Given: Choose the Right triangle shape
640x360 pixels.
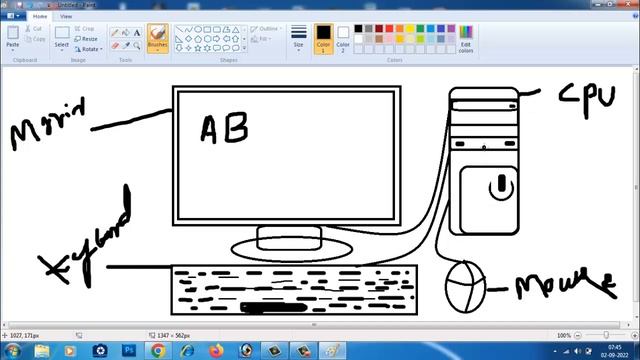Looking at the screenshot, I should 179,39.
